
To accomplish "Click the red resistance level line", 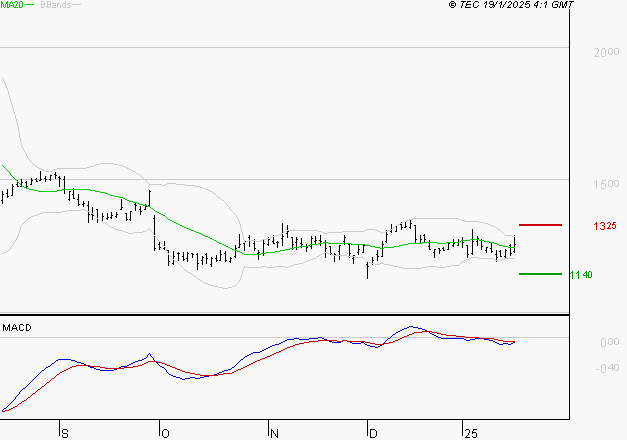I will [x=540, y=225].
